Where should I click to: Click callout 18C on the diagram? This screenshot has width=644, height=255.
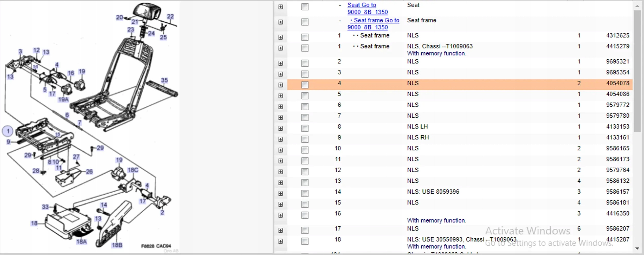[133, 170]
